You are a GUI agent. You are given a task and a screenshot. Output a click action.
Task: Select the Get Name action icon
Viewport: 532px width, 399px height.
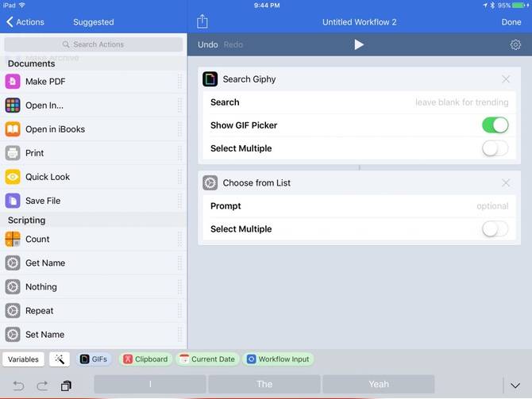click(x=13, y=263)
